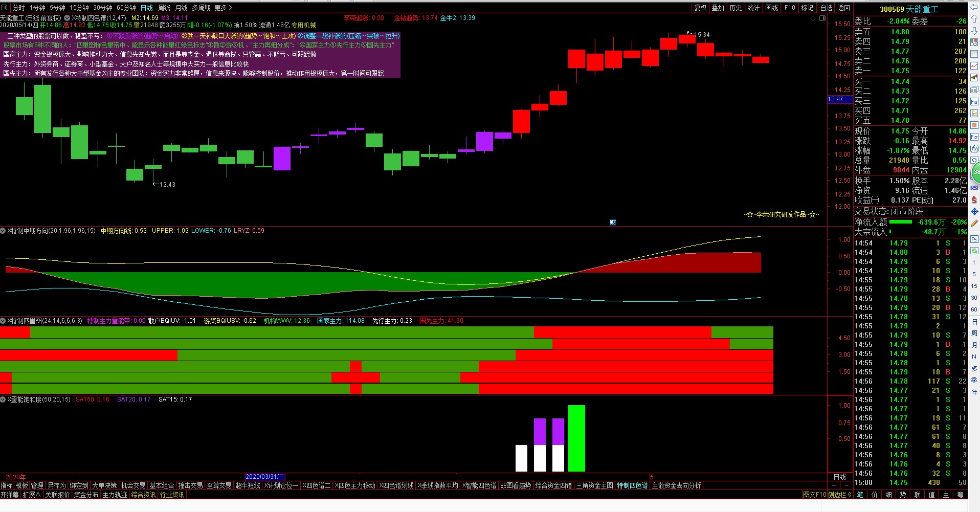The height and width of the screenshot is (512, 980).
Task: Open the 价 price tab at bottom right
Action: [x=874, y=495]
